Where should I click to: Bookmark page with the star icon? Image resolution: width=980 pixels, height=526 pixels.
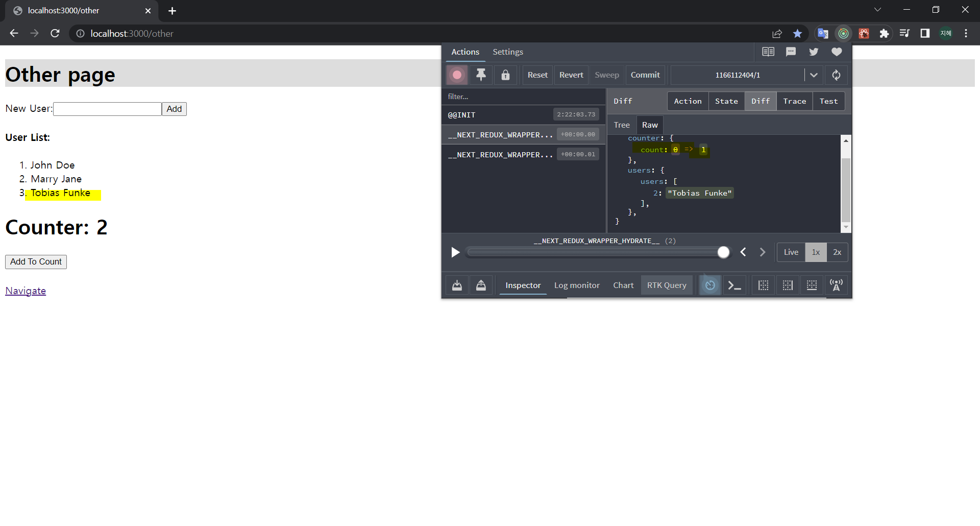797,33
